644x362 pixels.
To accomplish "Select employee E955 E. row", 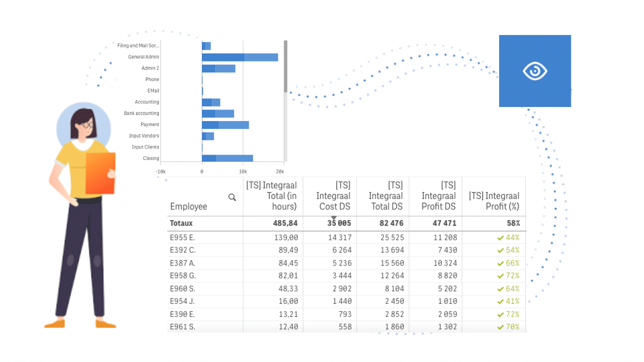I will (x=183, y=238).
